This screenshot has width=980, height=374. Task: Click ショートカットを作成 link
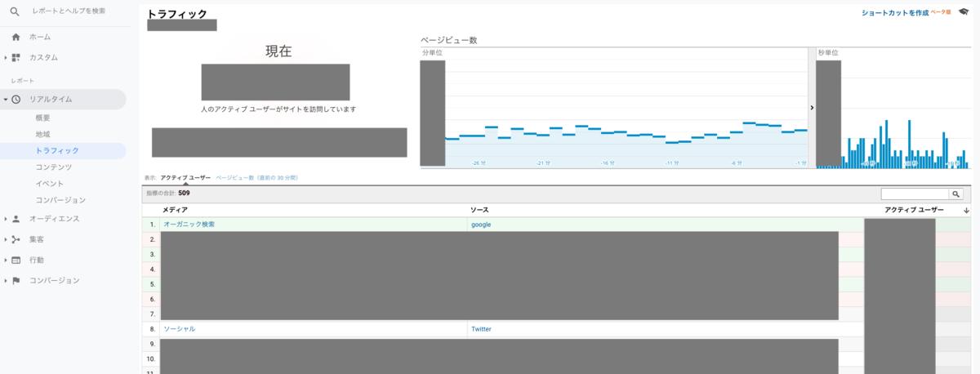tap(895, 13)
